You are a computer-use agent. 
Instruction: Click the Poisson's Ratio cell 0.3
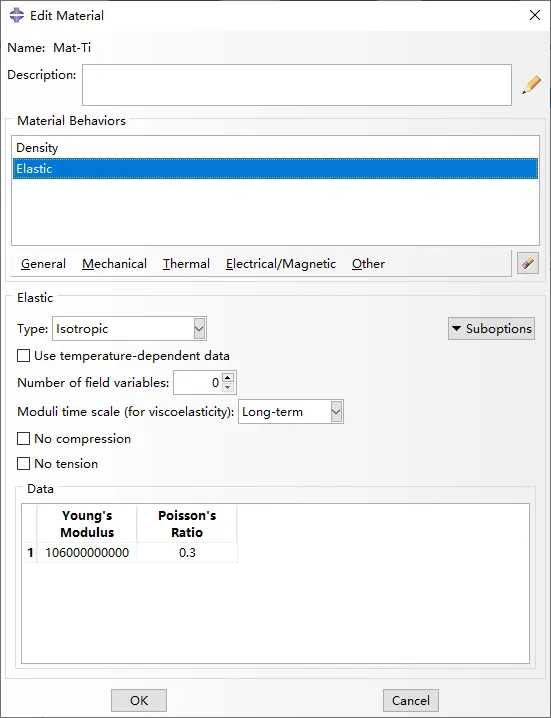pos(187,553)
